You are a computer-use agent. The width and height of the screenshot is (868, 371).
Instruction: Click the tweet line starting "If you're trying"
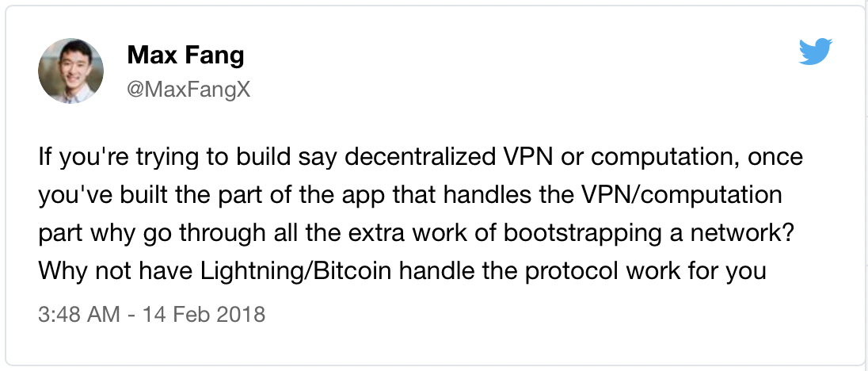[x=421, y=158]
